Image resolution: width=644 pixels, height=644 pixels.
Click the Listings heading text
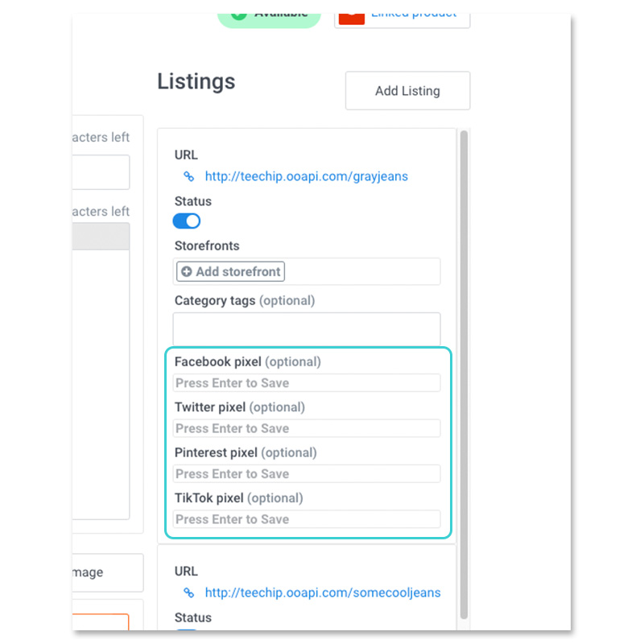coord(196,81)
